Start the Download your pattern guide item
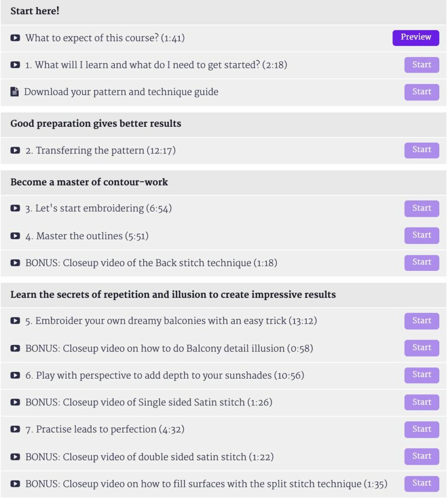The width and height of the screenshot is (448, 499). [422, 92]
